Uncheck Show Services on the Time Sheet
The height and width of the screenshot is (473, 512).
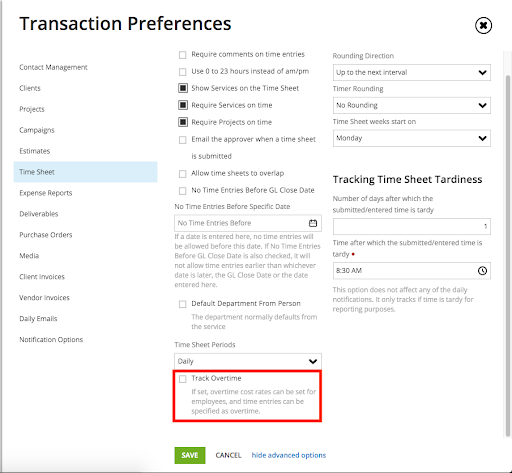(x=183, y=88)
